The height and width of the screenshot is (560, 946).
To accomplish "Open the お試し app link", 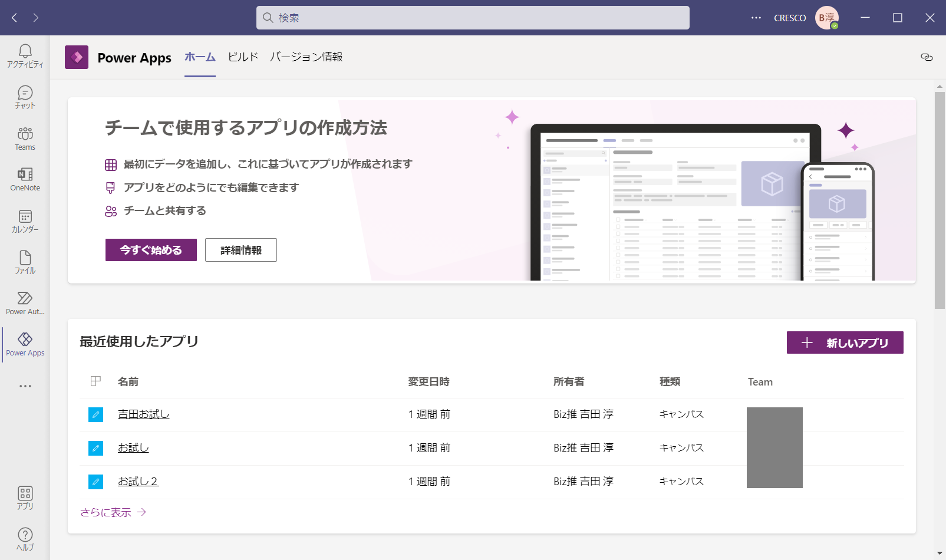I will pos(133,448).
